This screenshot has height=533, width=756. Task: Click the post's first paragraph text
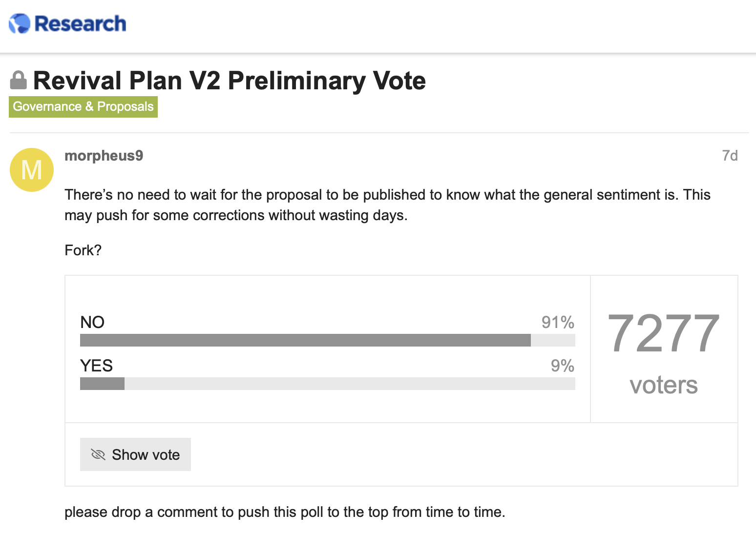[387, 205]
